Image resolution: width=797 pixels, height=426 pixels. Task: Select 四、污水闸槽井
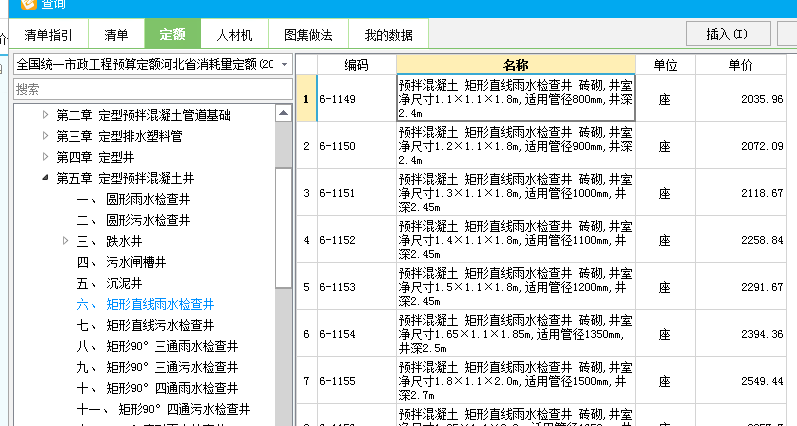click(121, 262)
